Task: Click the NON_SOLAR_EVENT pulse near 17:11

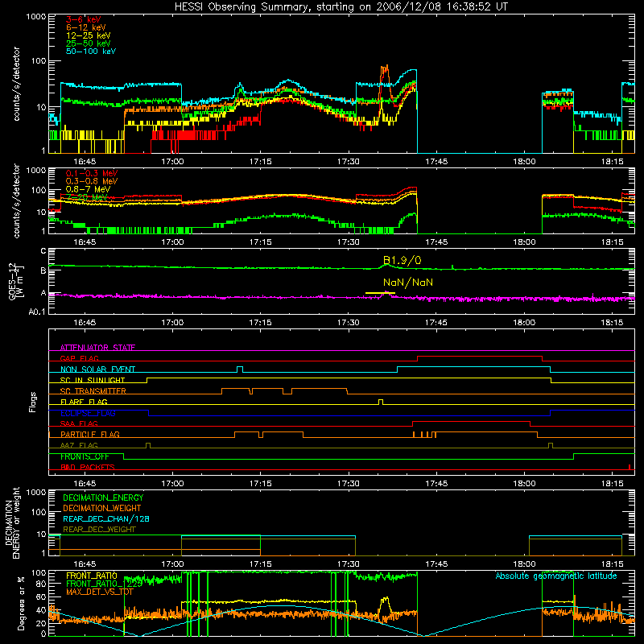Action: point(240,369)
